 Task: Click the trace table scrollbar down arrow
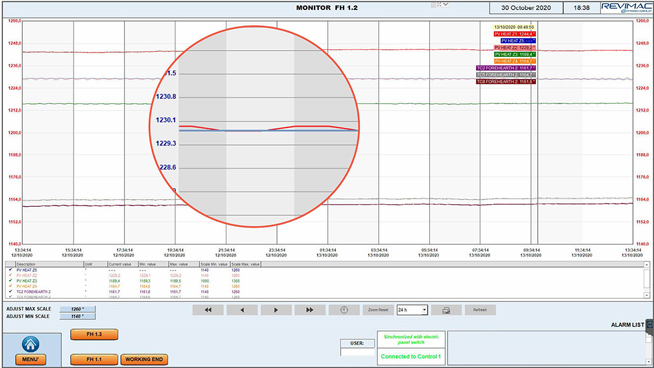[646, 295]
